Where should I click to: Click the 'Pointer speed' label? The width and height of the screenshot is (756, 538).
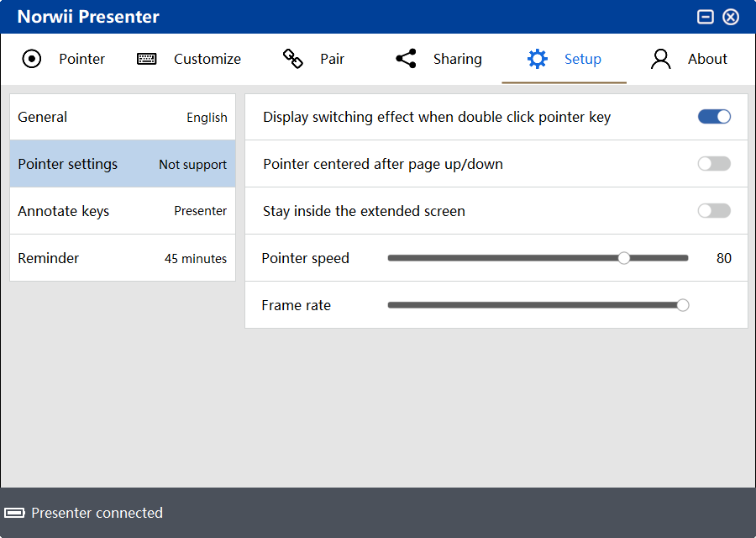click(305, 258)
